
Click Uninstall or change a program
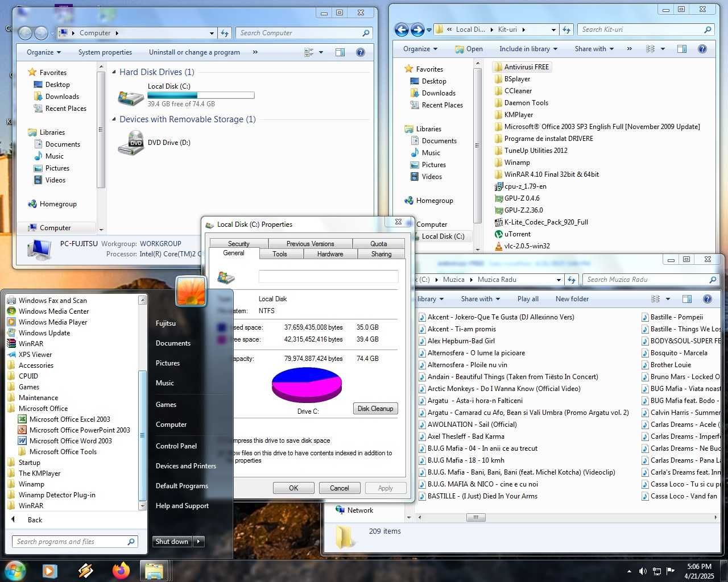tap(195, 52)
